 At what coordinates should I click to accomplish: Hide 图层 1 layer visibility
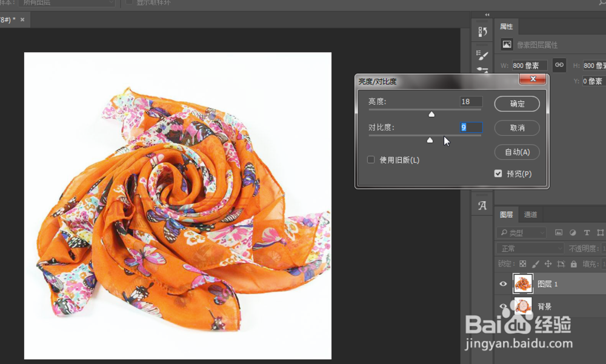pyautogui.click(x=503, y=284)
